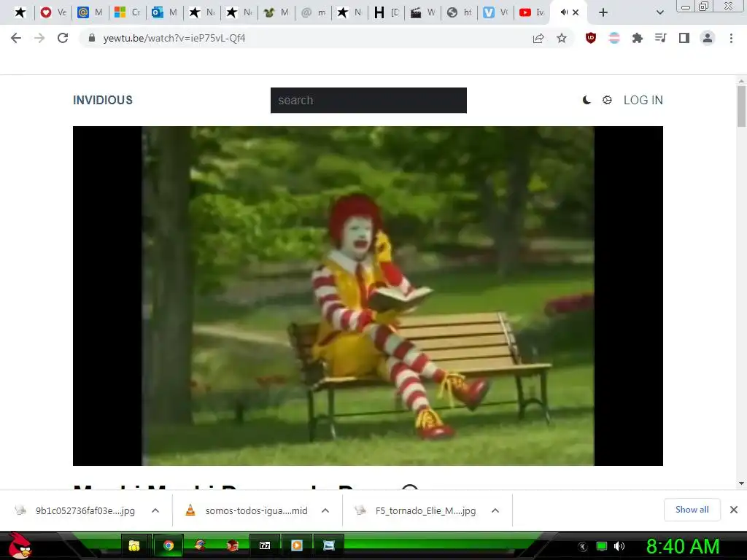Viewport: 747px width, 560px height.
Task: Bookmark this tab with the star
Action: coord(562,38)
